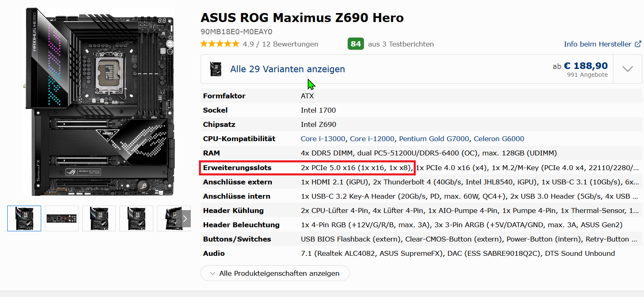Image resolution: width=644 pixels, height=297 pixels.
Task: Click the green 84 test score badge
Action: (x=355, y=44)
